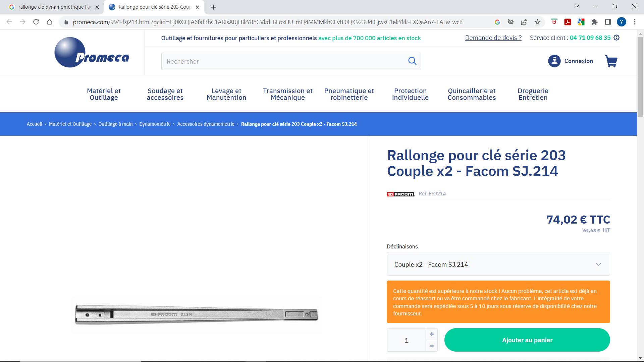The image size is (644, 362).
Task: Click the Connexion user account icon
Action: (554, 61)
